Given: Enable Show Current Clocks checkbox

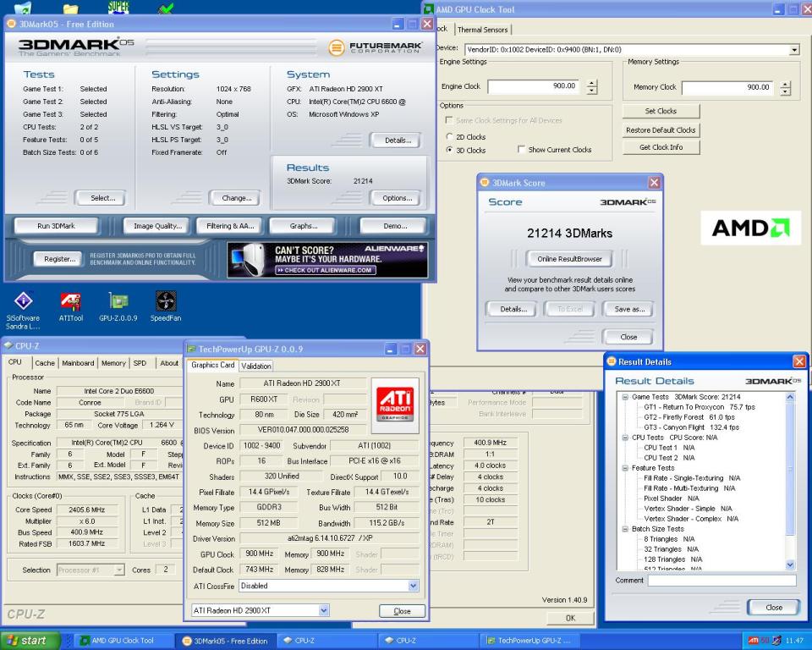Looking at the screenshot, I should (522, 149).
